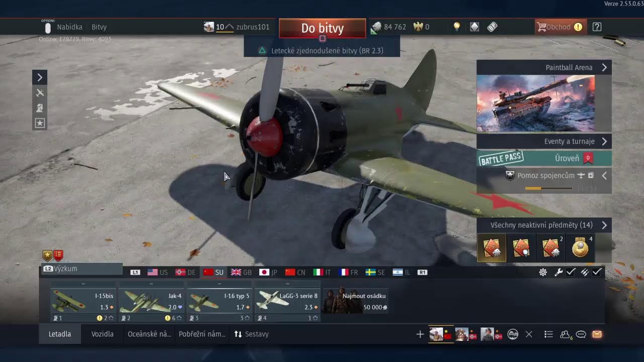
Task: Open slotbar settings gear icon
Action: click(543, 272)
